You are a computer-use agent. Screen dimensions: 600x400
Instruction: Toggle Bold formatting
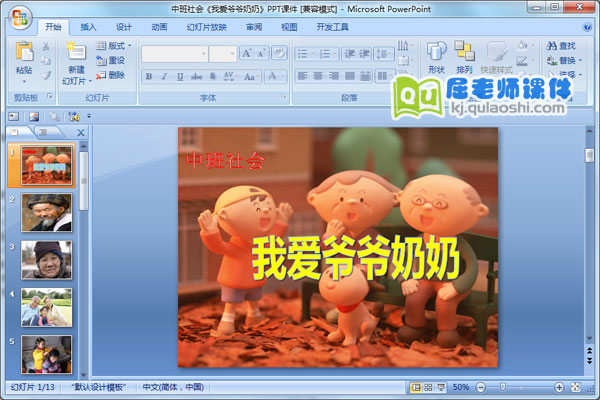[149, 77]
